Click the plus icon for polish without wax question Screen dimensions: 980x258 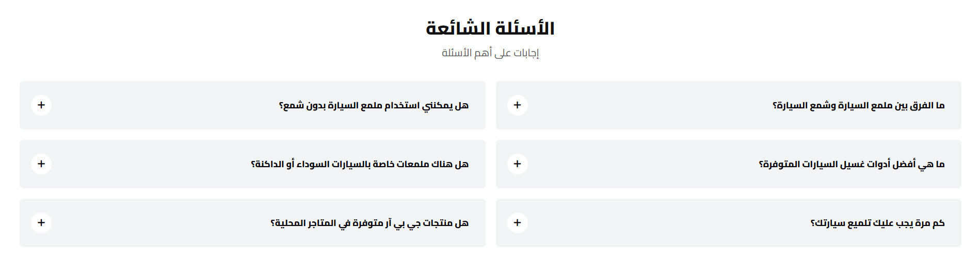[41, 105]
